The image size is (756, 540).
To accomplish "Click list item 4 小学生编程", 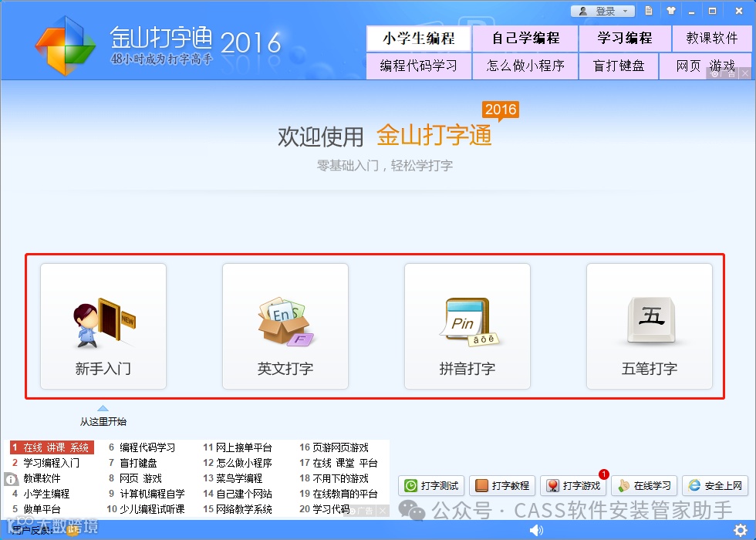I will point(42,494).
